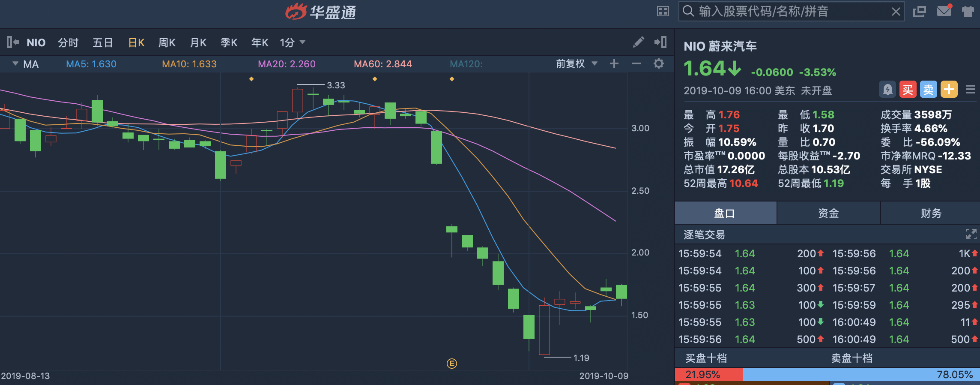
Task: Switch to the 资金 tab
Action: 828,213
